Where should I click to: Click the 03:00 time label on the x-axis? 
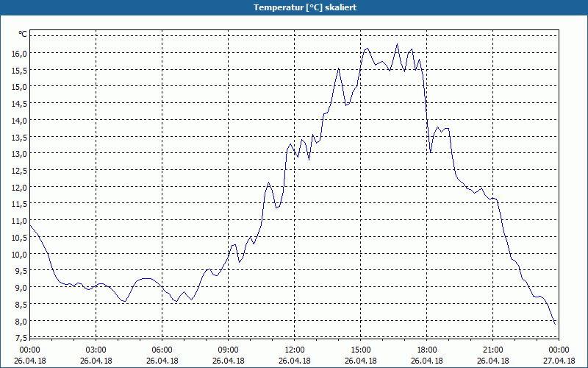coord(96,350)
